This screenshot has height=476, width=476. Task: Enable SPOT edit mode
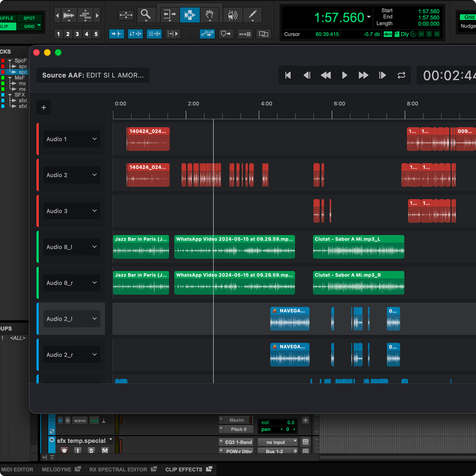point(29,18)
